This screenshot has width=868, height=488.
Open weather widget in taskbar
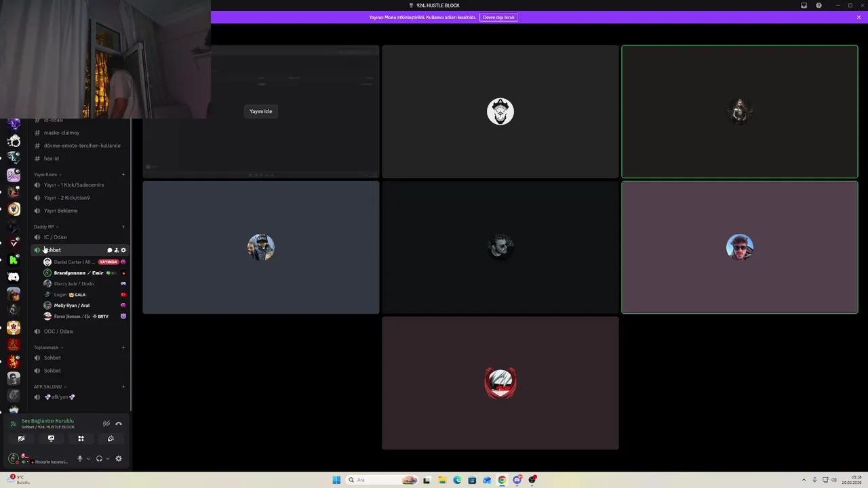pos(17,480)
